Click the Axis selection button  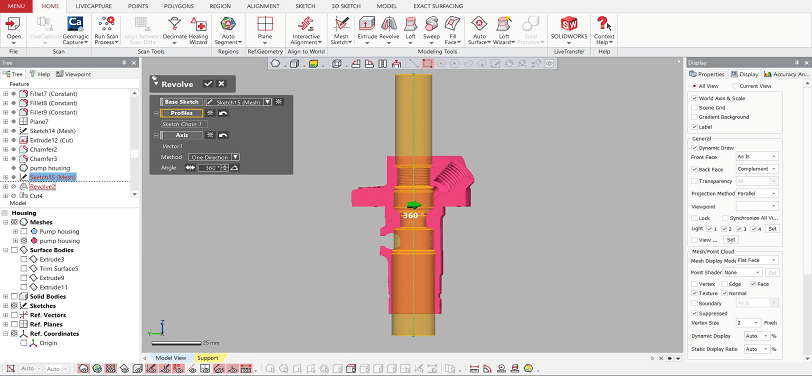(181, 135)
